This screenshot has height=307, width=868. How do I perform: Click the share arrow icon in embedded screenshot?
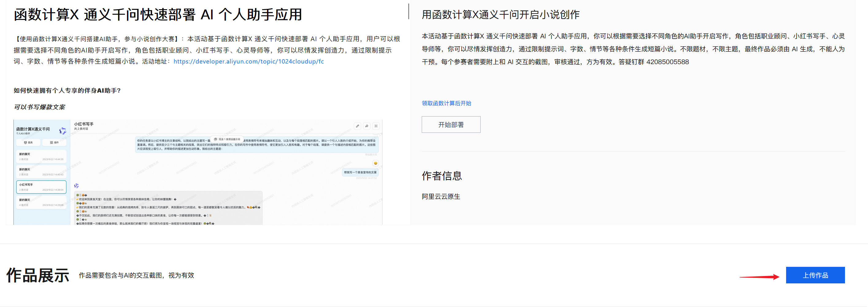pyautogui.click(x=367, y=126)
